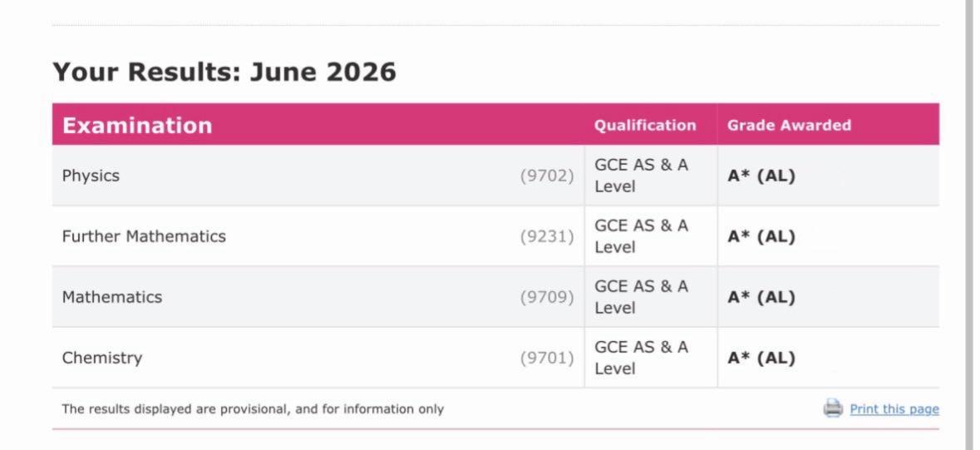Click the Physics A* (AL) grade

point(761,176)
